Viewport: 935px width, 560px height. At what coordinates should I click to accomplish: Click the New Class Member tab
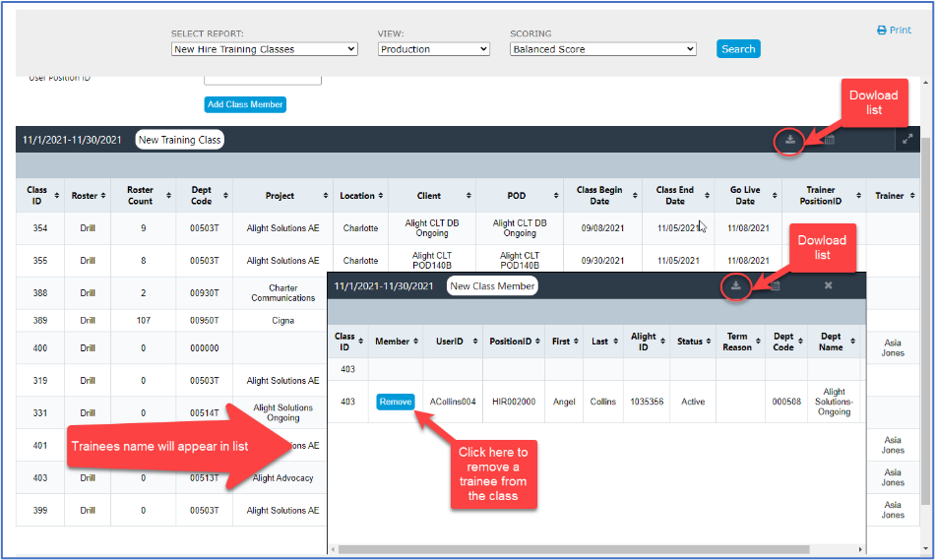click(x=492, y=286)
